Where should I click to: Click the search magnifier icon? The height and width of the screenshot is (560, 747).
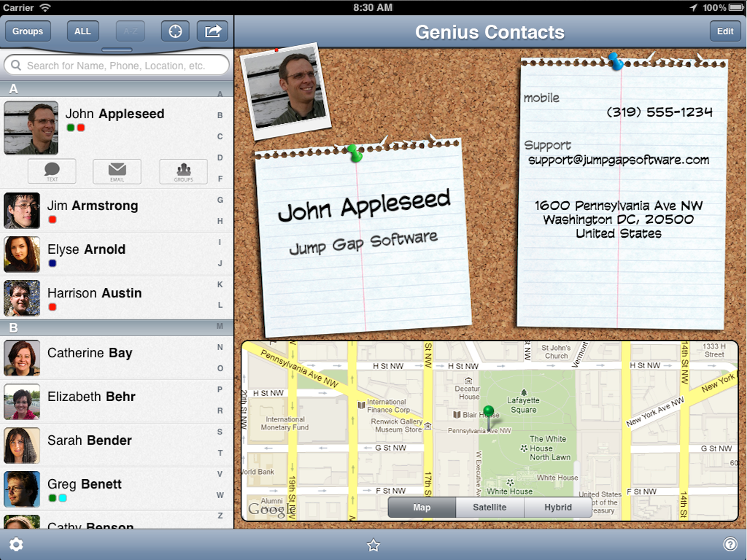(16, 65)
